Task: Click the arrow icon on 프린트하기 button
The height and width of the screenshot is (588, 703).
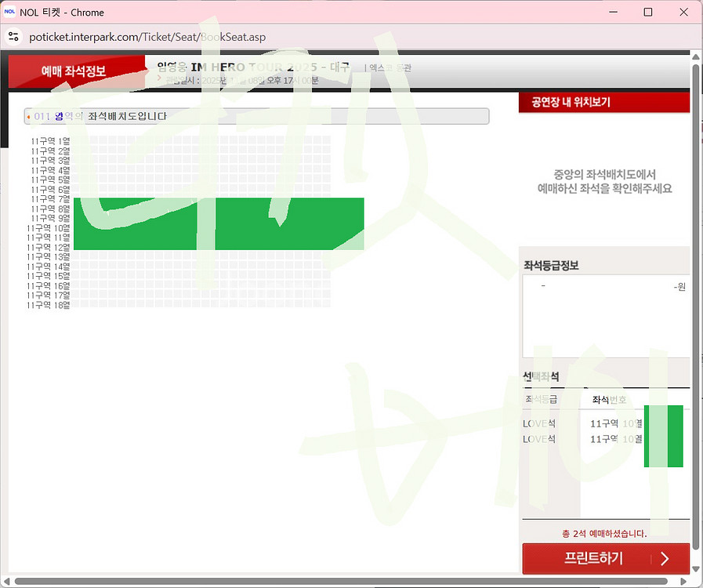Action: (665, 558)
